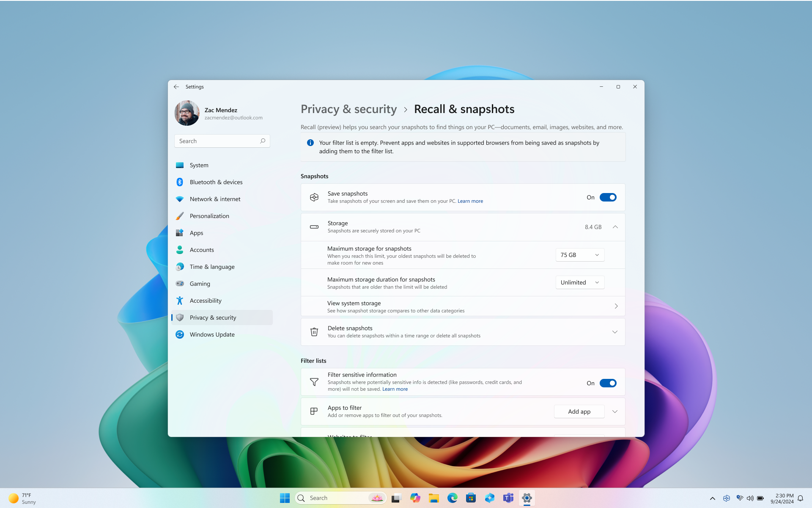Expand the Maximum storage duration dropdown
This screenshot has width=812, height=508.
[579, 282]
